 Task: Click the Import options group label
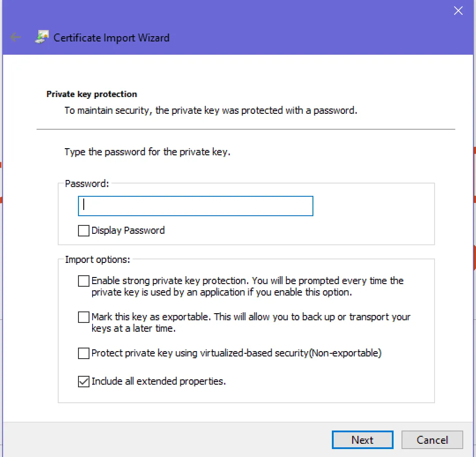pos(97,259)
